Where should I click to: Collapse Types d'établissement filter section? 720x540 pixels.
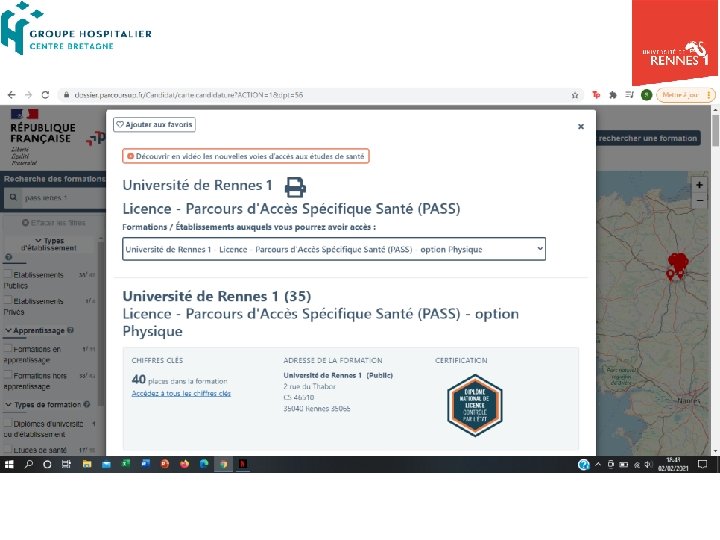49,244
